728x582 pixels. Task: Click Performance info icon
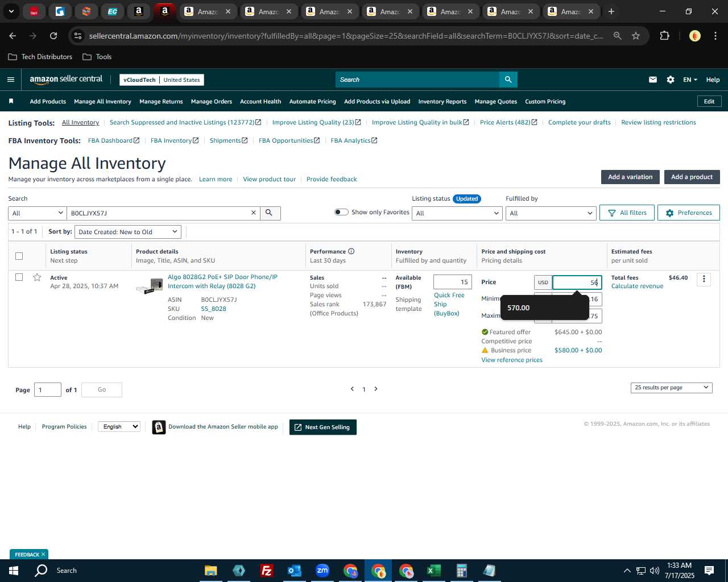(x=351, y=251)
